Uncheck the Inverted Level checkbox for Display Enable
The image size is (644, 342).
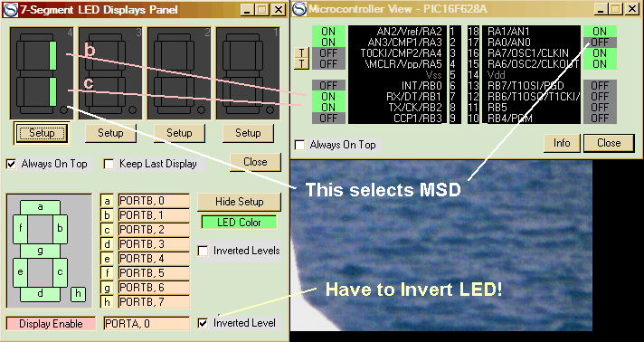(x=203, y=323)
